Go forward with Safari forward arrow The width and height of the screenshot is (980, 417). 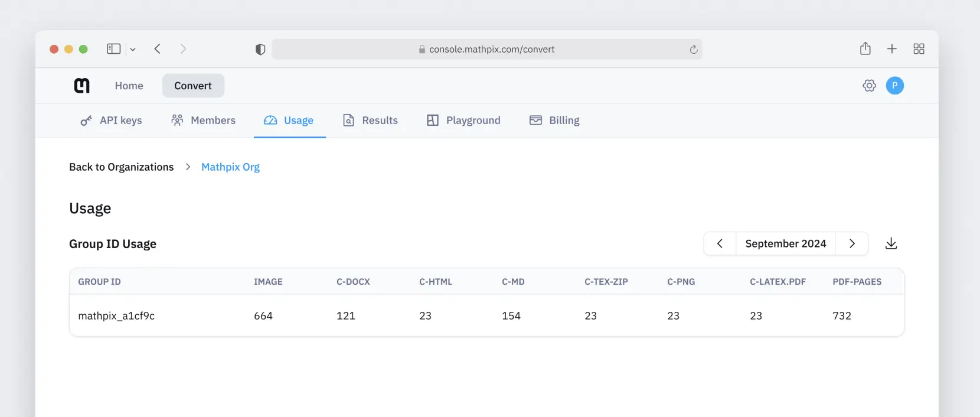tap(183, 49)
